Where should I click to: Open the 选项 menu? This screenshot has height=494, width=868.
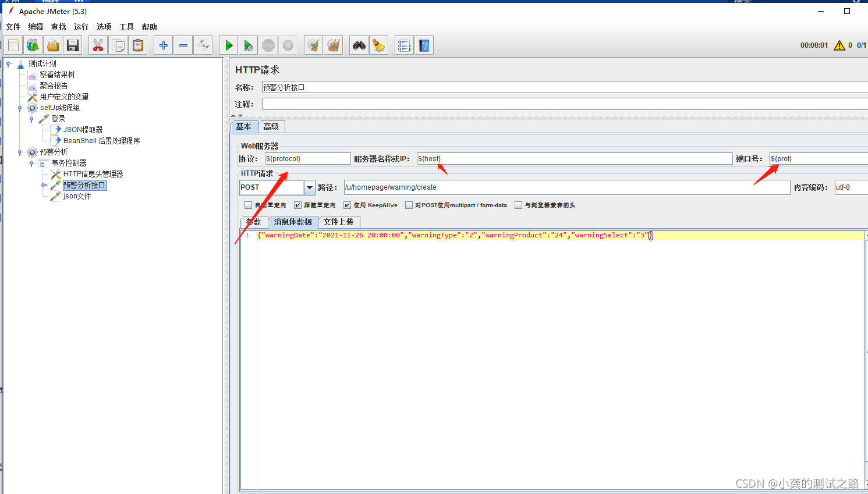point(104,27)
